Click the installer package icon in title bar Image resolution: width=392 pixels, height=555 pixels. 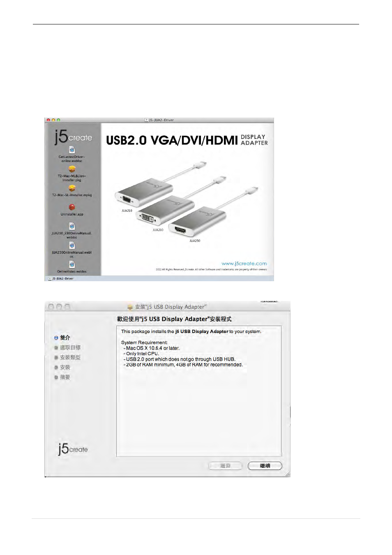point(130,307)
